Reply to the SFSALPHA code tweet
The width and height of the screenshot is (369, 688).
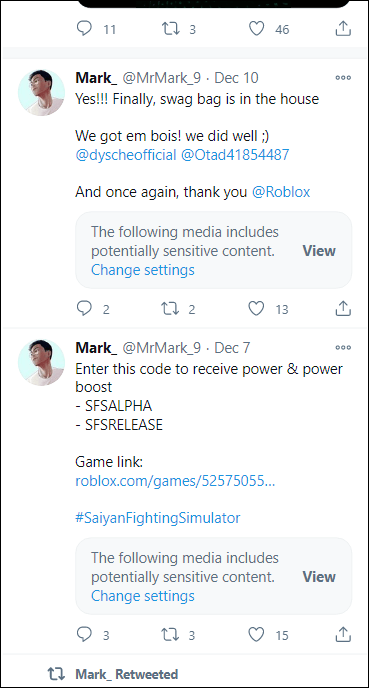84,634
